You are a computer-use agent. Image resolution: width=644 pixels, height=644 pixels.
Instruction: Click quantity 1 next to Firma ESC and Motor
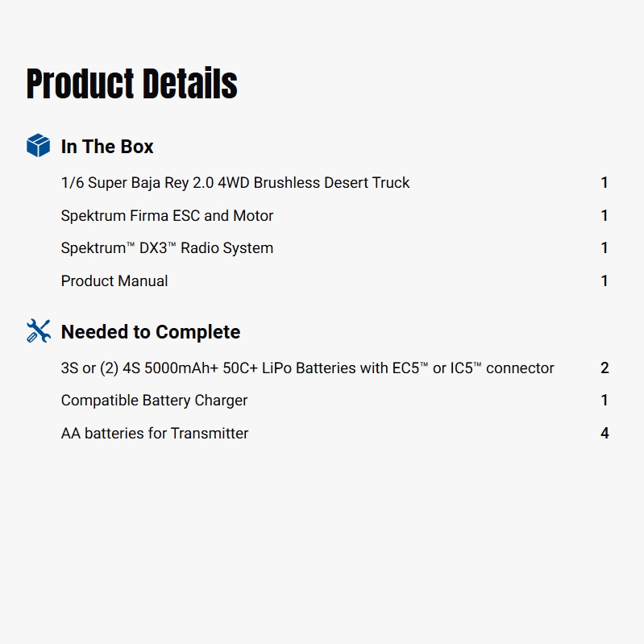605,216
